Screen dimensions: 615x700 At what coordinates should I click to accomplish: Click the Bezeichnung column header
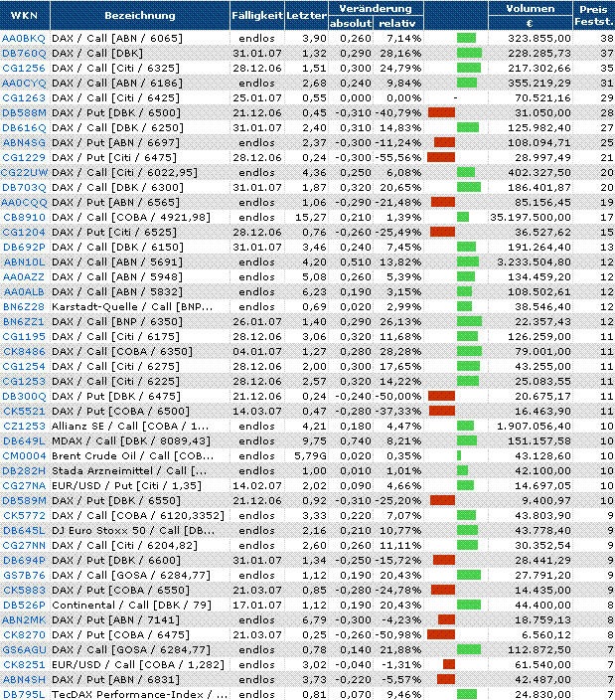tap(140, 15)
